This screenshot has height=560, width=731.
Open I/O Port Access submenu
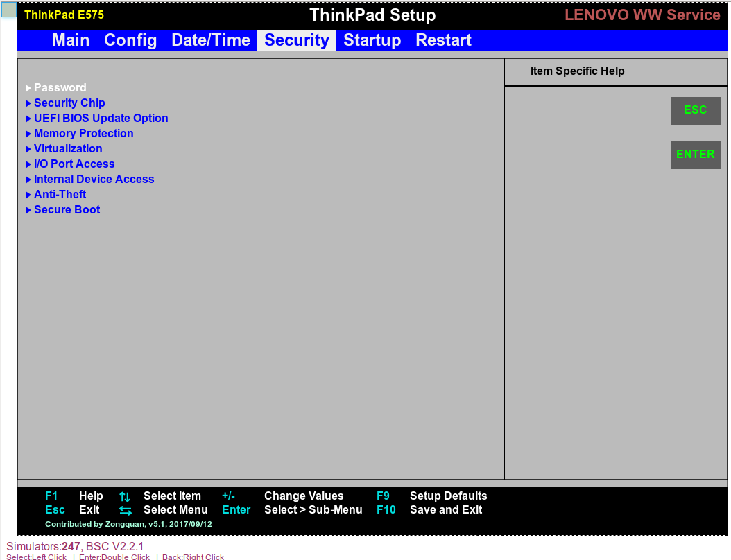(x=74, y=164)
